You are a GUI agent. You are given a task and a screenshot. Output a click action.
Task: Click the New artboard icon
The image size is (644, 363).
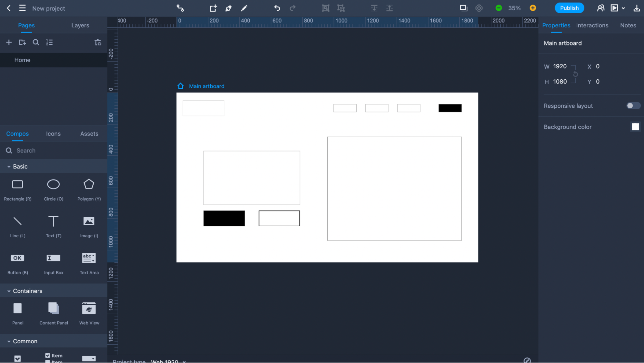point(213,8)
